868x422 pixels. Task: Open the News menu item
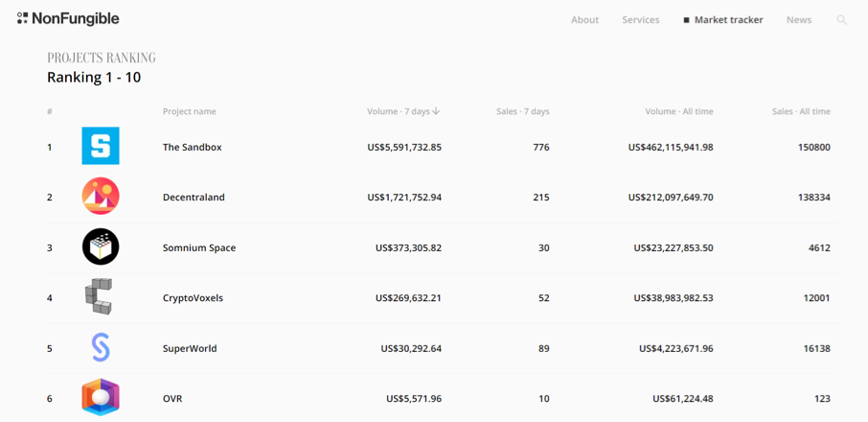pyautogui.click(x=799, y=20)
